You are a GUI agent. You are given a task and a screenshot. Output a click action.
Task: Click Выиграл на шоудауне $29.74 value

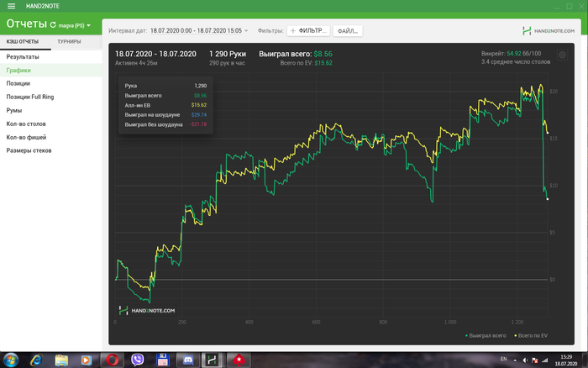(x=199, y=115)
